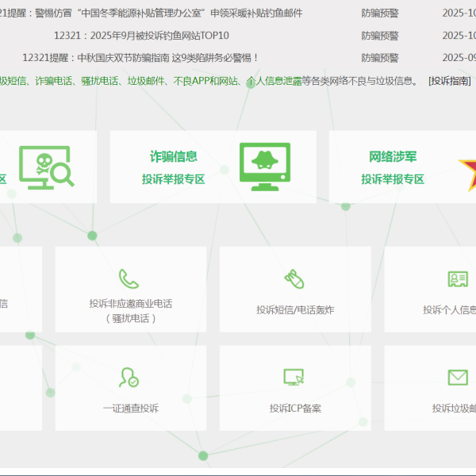Click 防骗预警 tag on TOP10 row
The image size is (476, 476).
point(380,36)
